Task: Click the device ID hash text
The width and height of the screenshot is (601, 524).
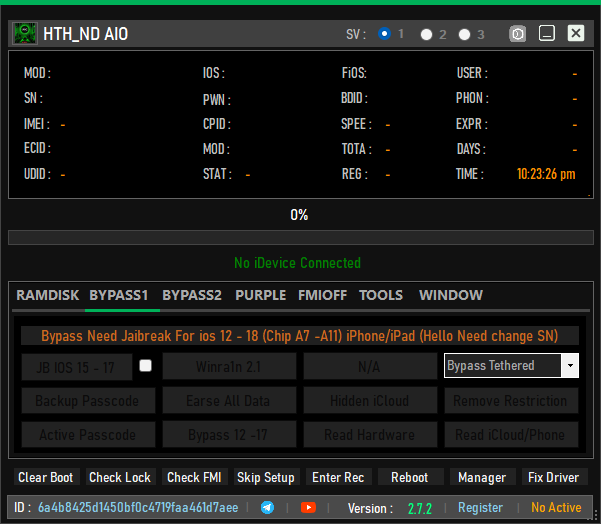Action: [138, 508]
